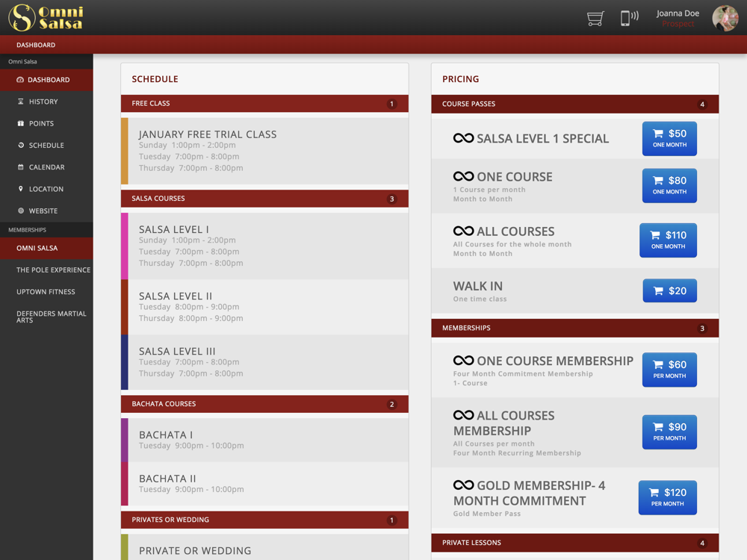Buy the $60 per month membership
This screenshot has height=560, width=747.
669,370
